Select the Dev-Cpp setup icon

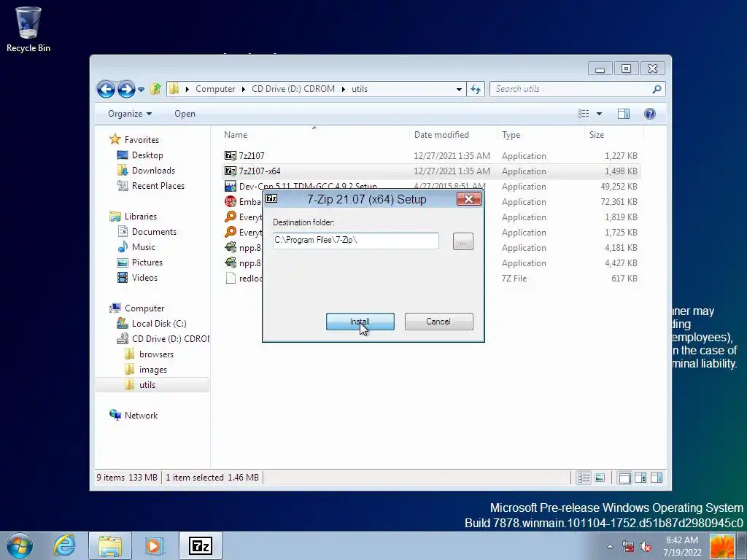(x=231, y=186)
